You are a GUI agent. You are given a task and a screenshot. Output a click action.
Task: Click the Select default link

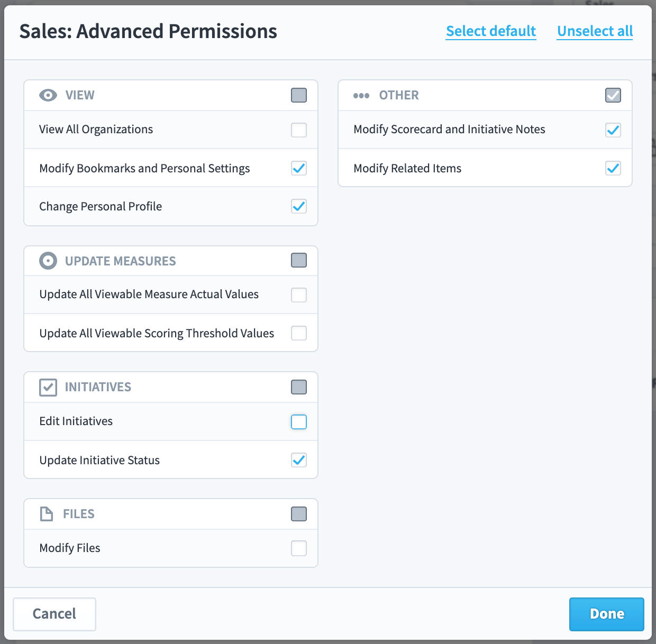490,31
